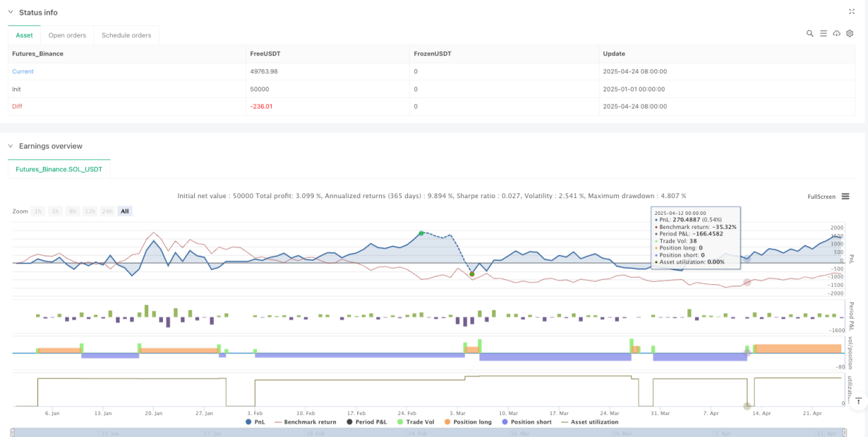Click the chart navigator range slider bar
Screen dimensions: 868x437
429,432
